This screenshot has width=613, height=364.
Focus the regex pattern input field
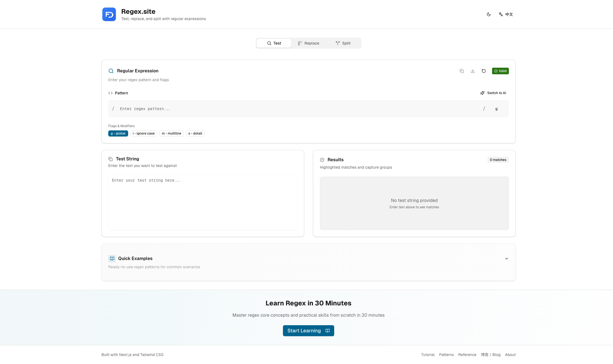[298, 109]
